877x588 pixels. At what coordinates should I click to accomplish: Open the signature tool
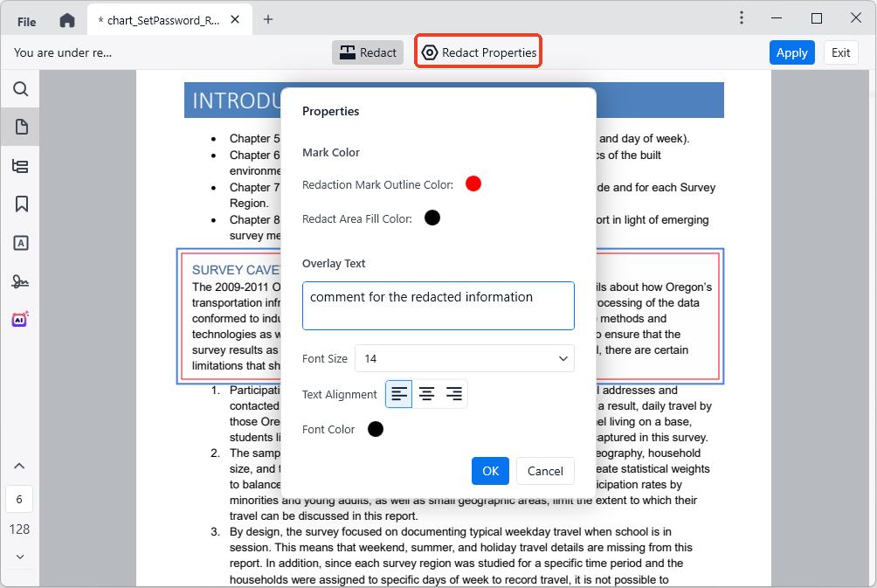tap(20, 280)
